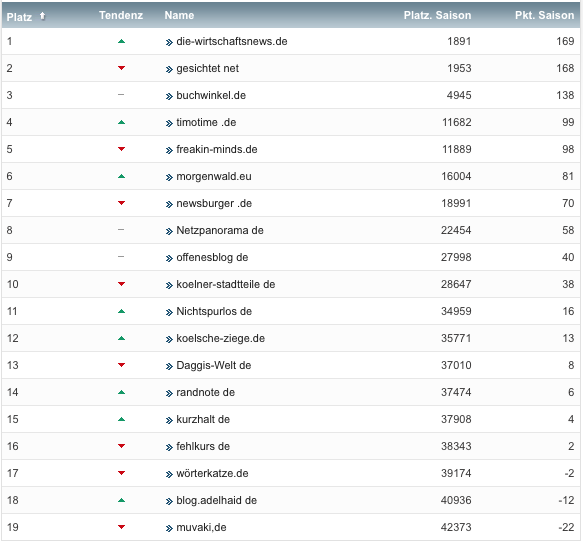583x543 pixels.
Task: Select season rank value 18991
Action: click(456, 203)
